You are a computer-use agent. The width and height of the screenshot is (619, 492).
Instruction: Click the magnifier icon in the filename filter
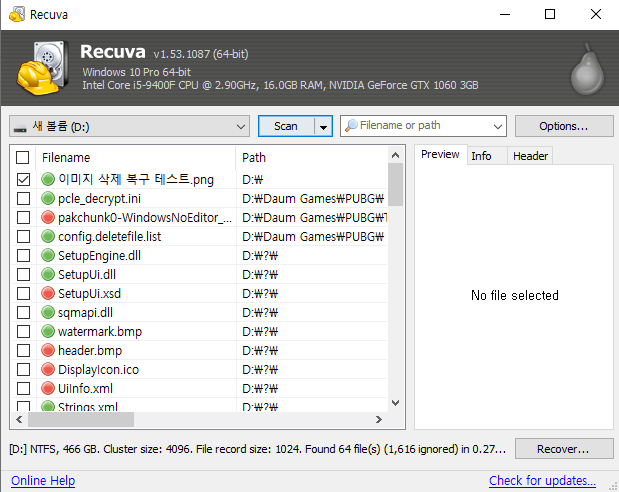point(351,126)
